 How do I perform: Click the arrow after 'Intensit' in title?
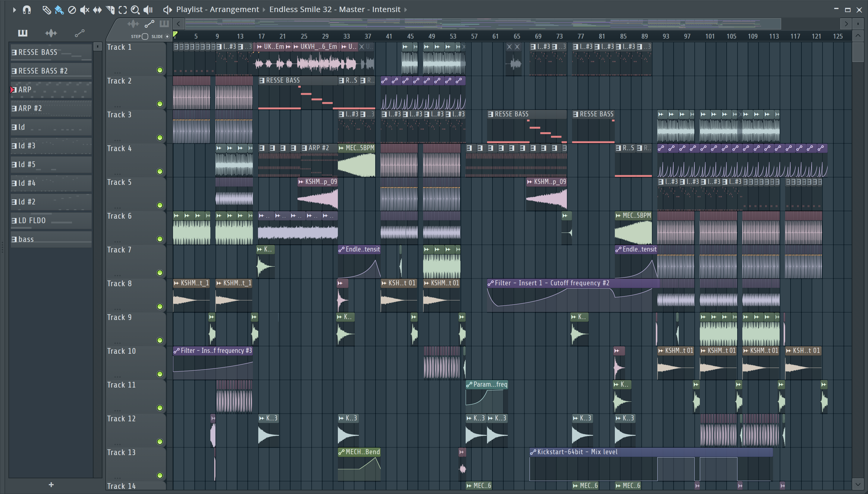(406, 10)
